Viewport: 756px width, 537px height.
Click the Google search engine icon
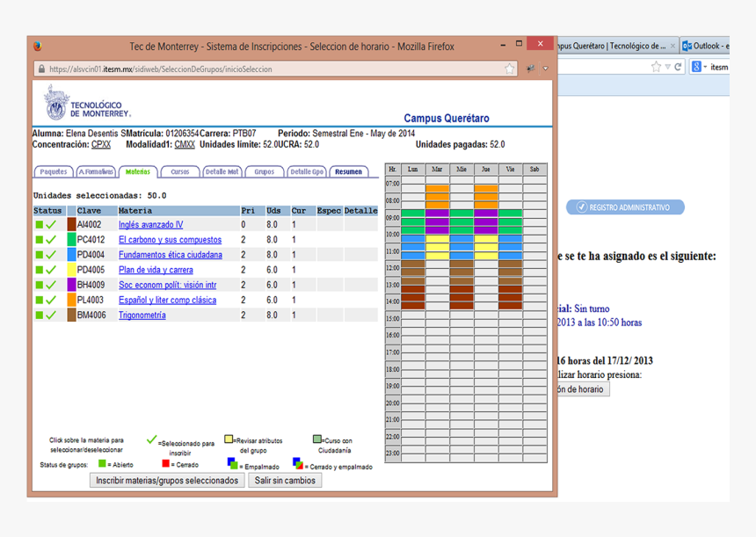tap(696, 67)
